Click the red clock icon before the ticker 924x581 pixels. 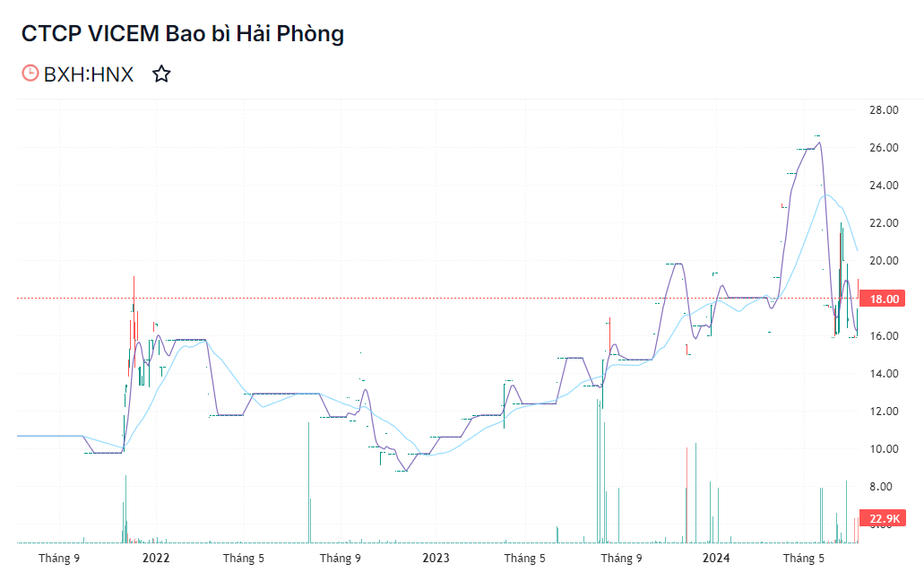[x=30, y=74]
